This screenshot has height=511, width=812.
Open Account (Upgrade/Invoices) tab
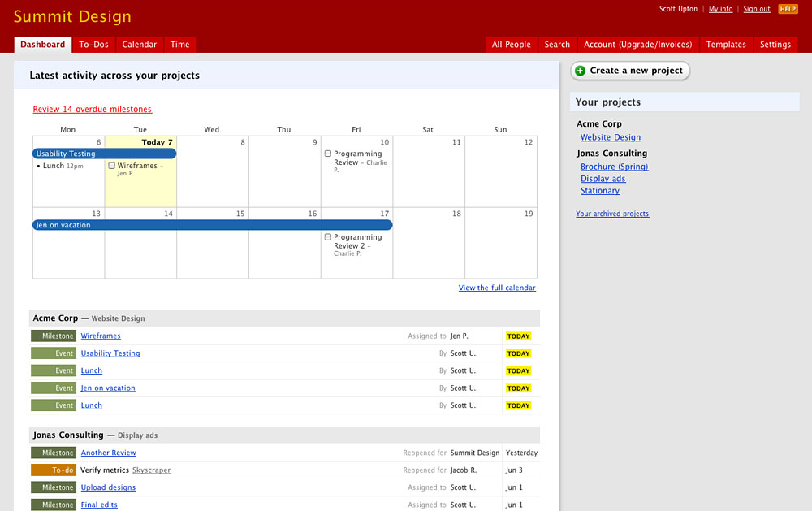[x=637, y=45]
